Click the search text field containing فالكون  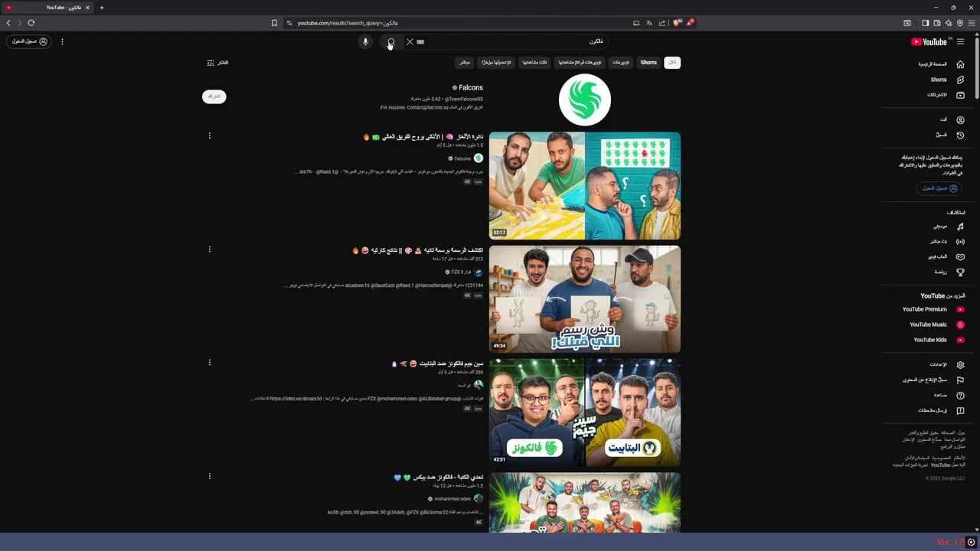(513, 41)
